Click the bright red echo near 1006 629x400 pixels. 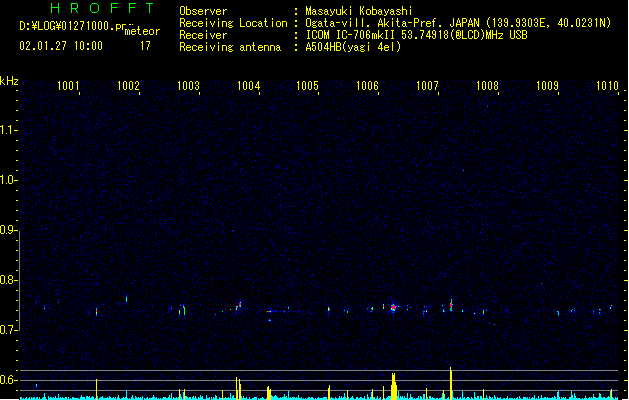[x=394, y=307]
